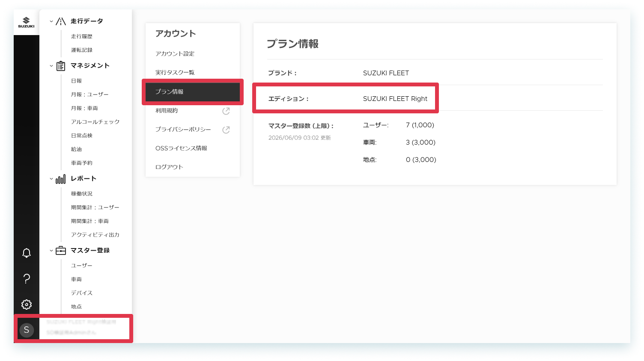The width and height of the screenshot is (644, 361).
Task: Collapse the マネジメント section chevron
Action: point(51,66)
